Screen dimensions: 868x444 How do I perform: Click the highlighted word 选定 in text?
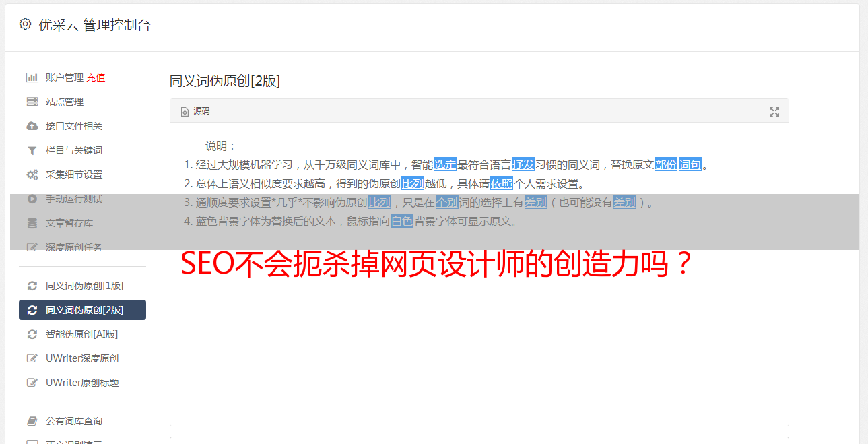click(445, 164)
